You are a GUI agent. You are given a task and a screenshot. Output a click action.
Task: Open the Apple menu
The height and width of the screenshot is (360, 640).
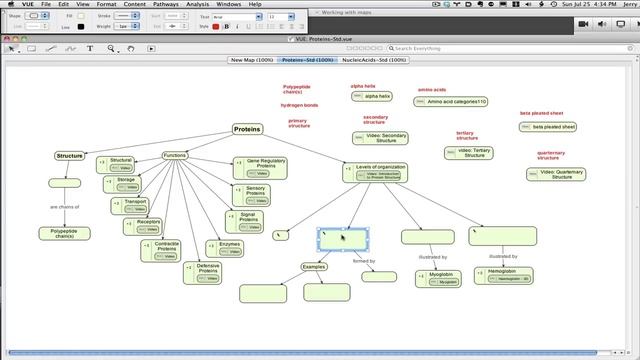click(11, 4)
